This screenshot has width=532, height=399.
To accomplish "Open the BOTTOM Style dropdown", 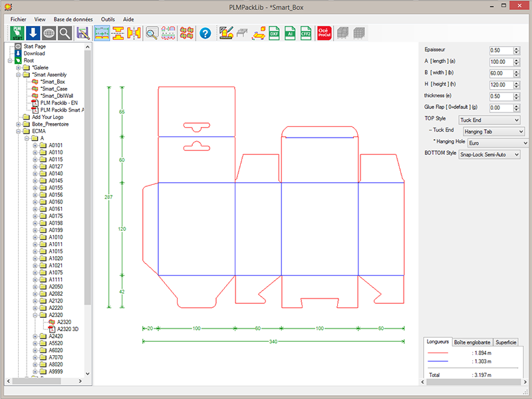I will (489, 155).
